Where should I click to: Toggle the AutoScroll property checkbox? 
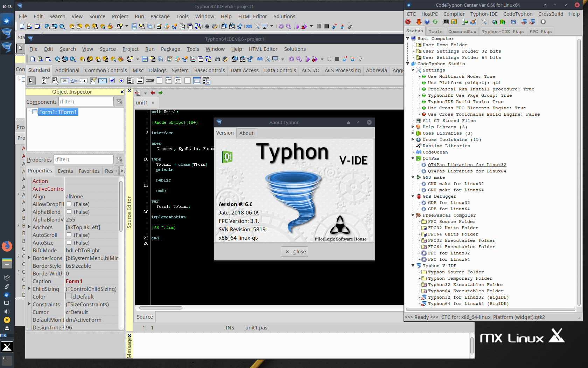point(69,235)
